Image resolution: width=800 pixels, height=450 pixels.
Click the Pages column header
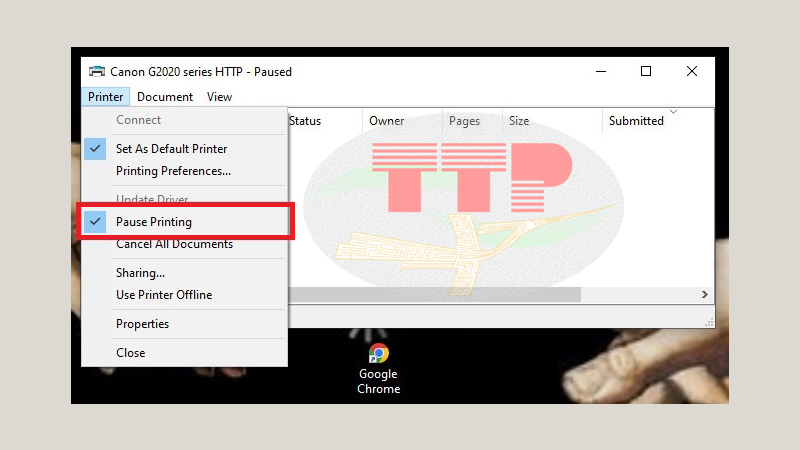(x=464, y=121)
